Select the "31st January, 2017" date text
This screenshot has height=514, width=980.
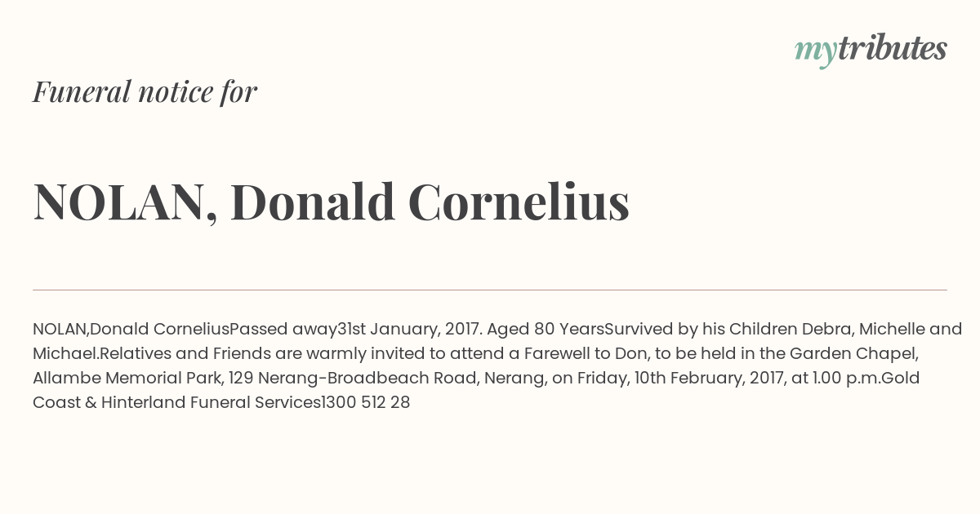click(410, 330)
